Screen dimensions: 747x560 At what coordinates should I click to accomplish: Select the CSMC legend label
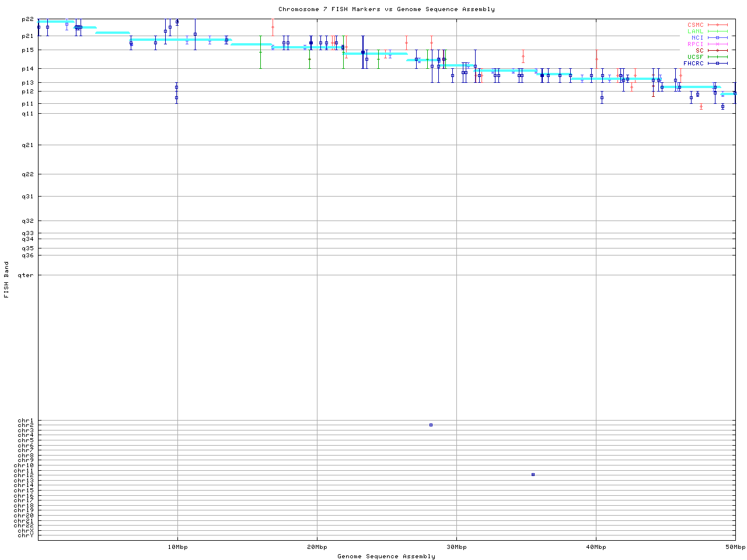pos(695,25)
